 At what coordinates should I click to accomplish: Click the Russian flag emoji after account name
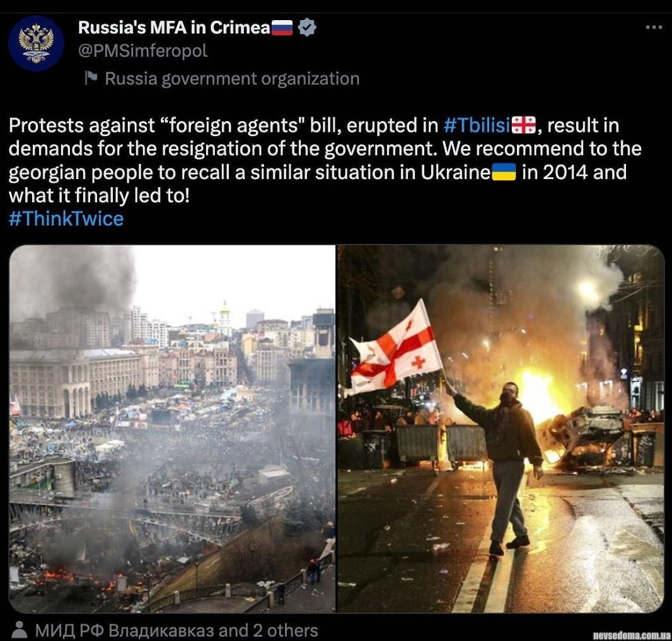coord(282,28)
